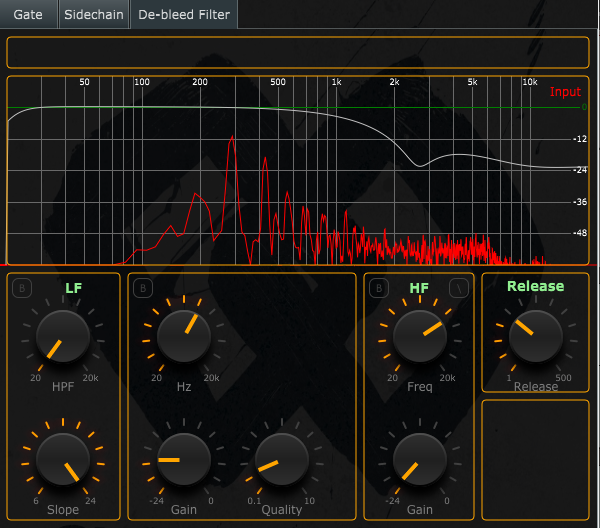This screenshot has width=600, height=528.
Task: Click the LF section heading
Action: coord(74,288)
